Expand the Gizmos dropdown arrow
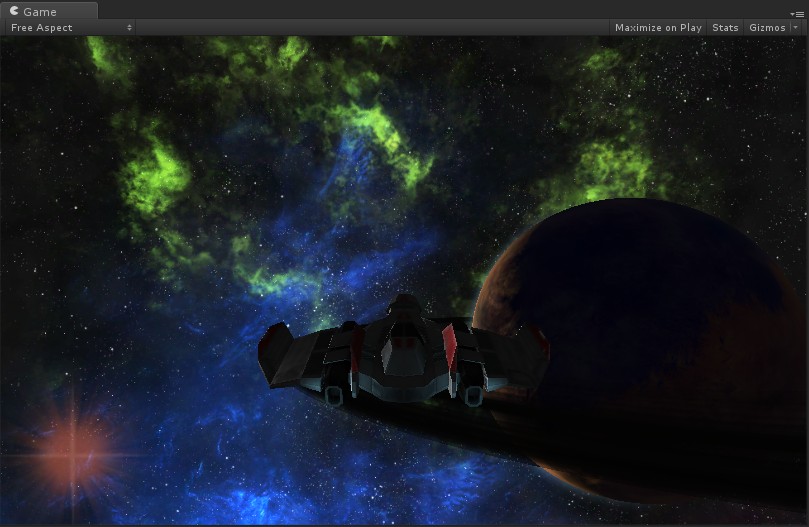The image size is (809, 527). [x=796, y=28]
